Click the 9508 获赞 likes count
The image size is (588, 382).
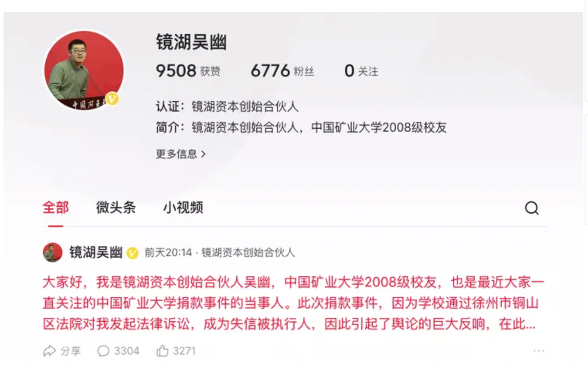click(x=188, y=71)
